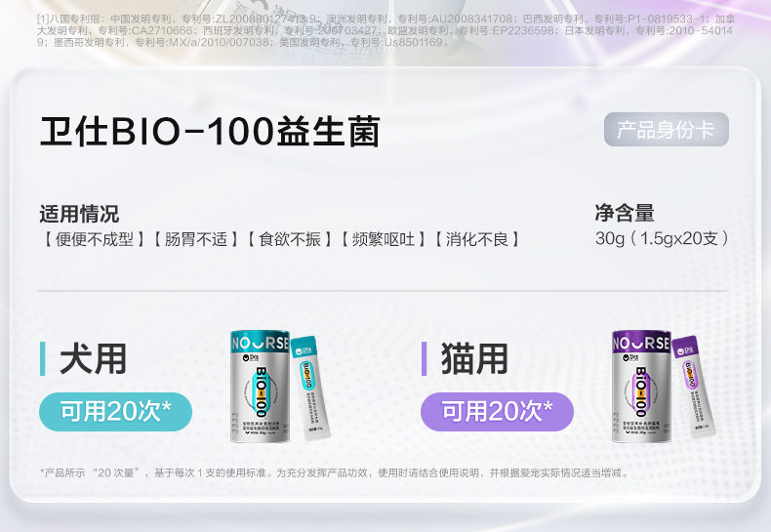Click the purple bar beside 猫用
The width and height of the screenshot is (771, 532).
click(x=424, y=359)
